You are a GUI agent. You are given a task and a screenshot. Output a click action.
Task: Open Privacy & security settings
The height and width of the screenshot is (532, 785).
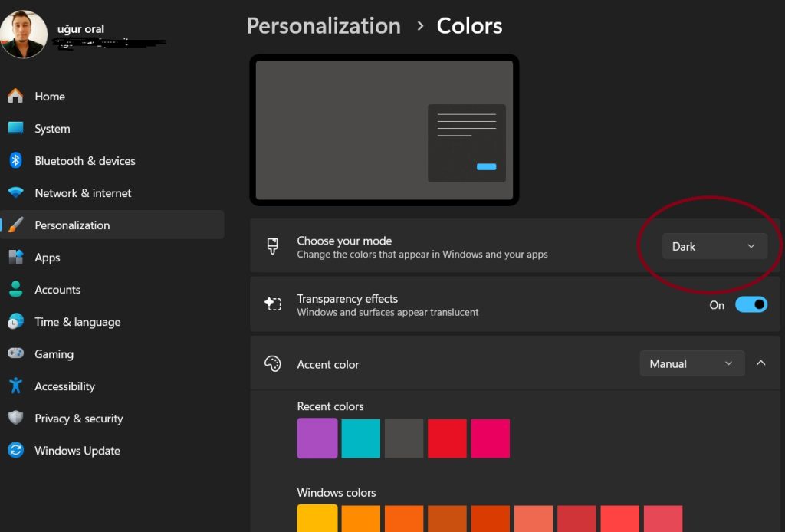(79, 418)
